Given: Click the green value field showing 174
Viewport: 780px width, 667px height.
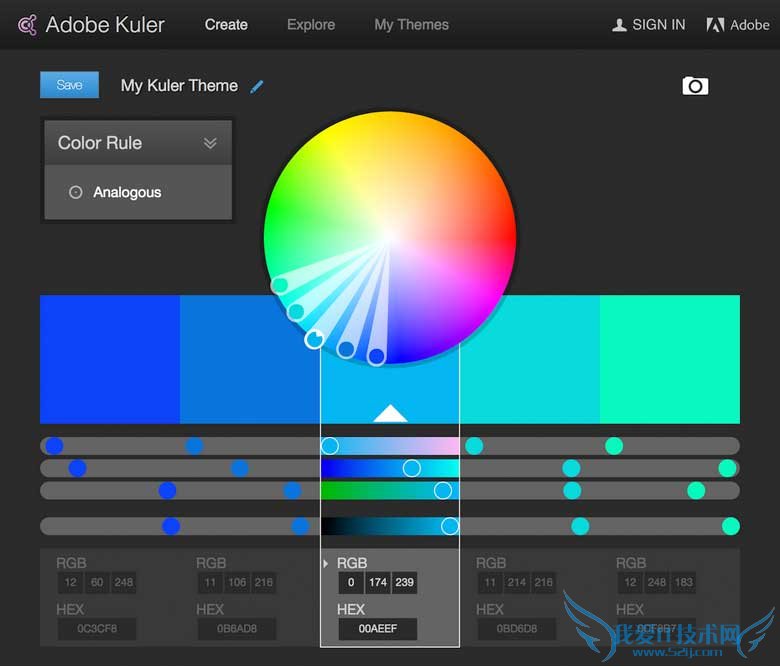Looking at the screenshot, I should [x=378, y=582].
